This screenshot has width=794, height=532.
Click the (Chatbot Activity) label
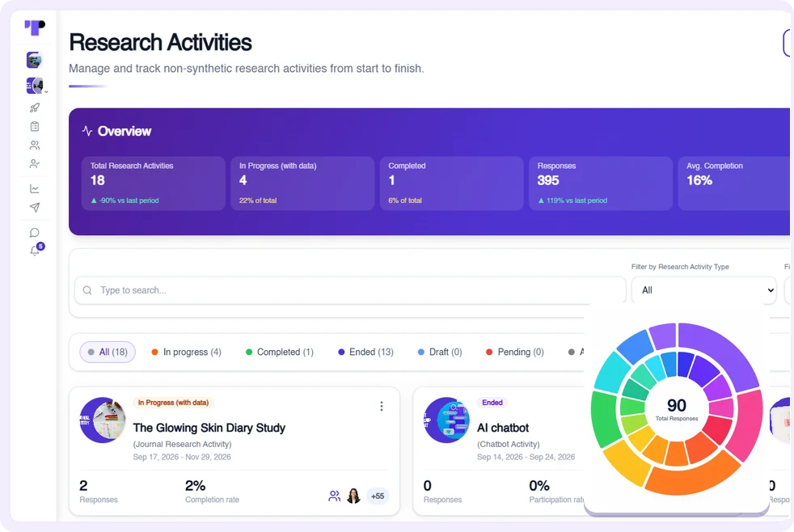coord(509,444)
